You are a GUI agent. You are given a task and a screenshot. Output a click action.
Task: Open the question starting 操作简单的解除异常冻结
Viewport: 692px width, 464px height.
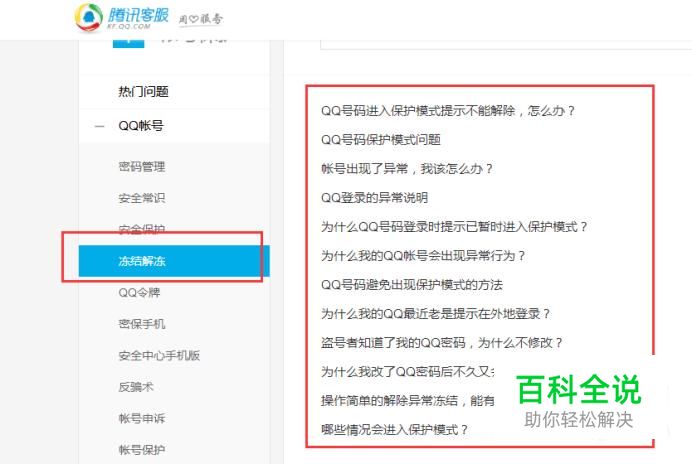[408, 400]
